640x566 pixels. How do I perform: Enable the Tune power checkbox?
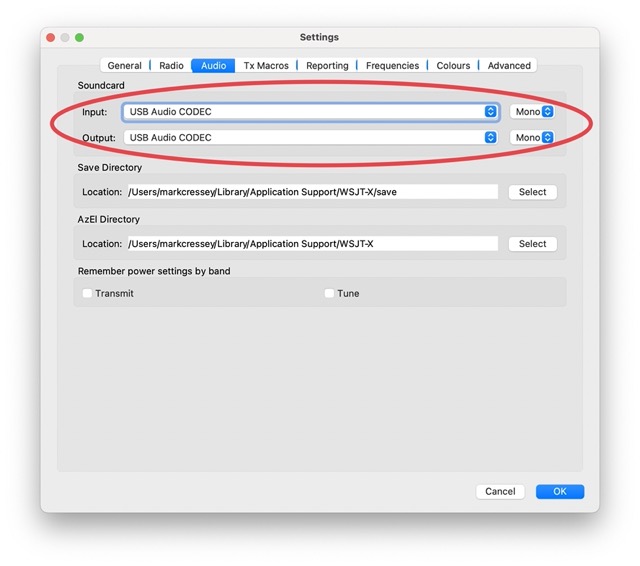coord(329,293)
